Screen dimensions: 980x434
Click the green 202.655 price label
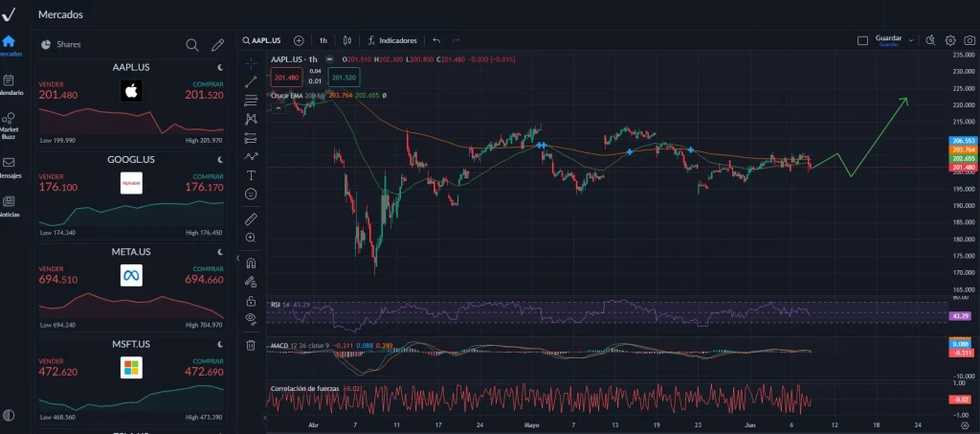tap(963, 159)
